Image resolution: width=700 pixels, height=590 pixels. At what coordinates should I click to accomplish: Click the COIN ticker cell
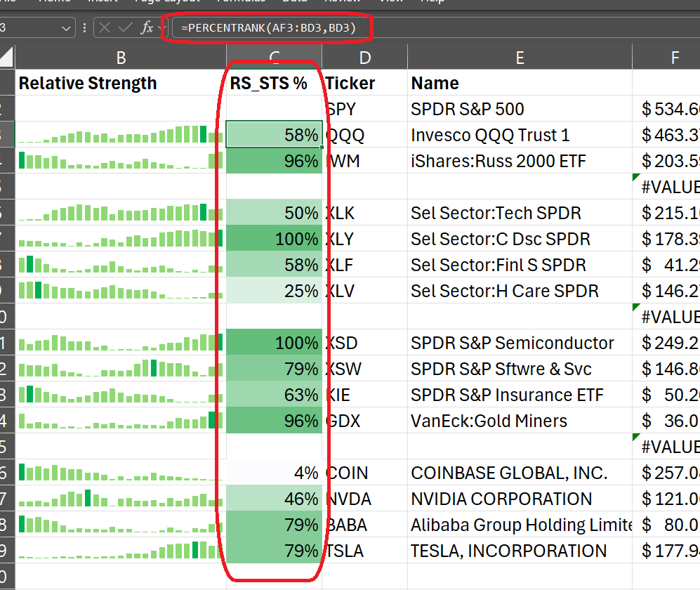(364, 473)
